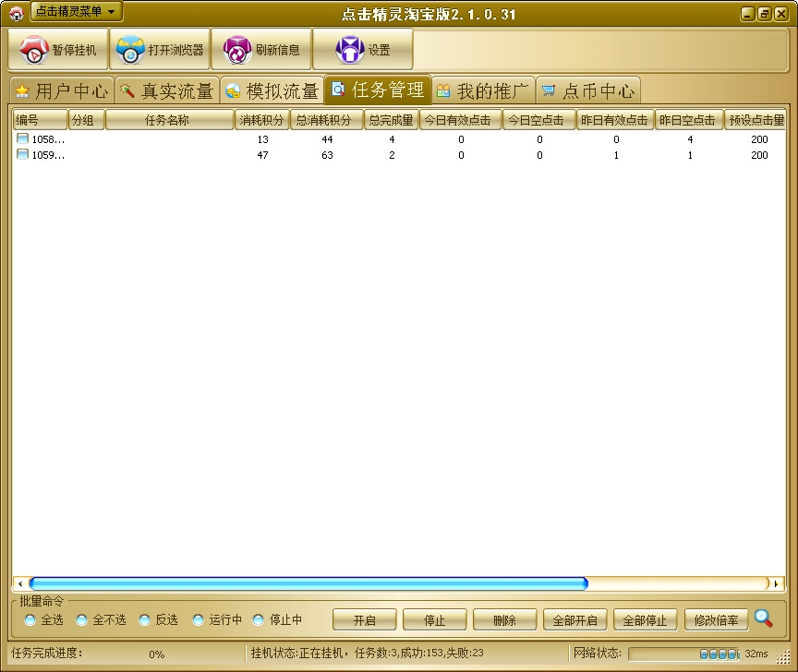This screenshot has height=672, width=798.
Task: Sort by the 分组 column header
Action: (87, 120)
